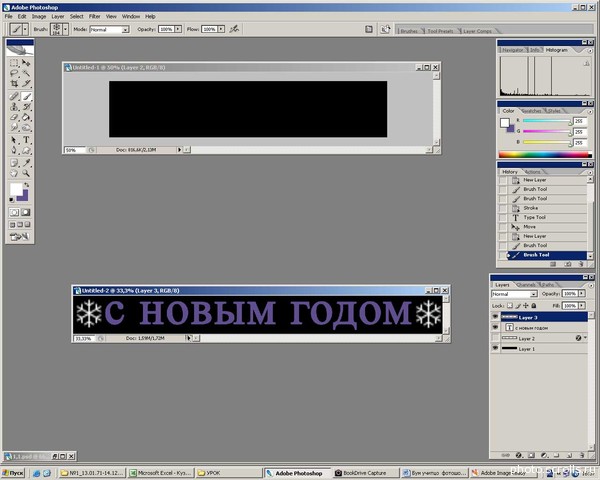Select the Path Selection tool
Image resolution: width=600 pixels, height=480 pixels.
click(14, 140)
